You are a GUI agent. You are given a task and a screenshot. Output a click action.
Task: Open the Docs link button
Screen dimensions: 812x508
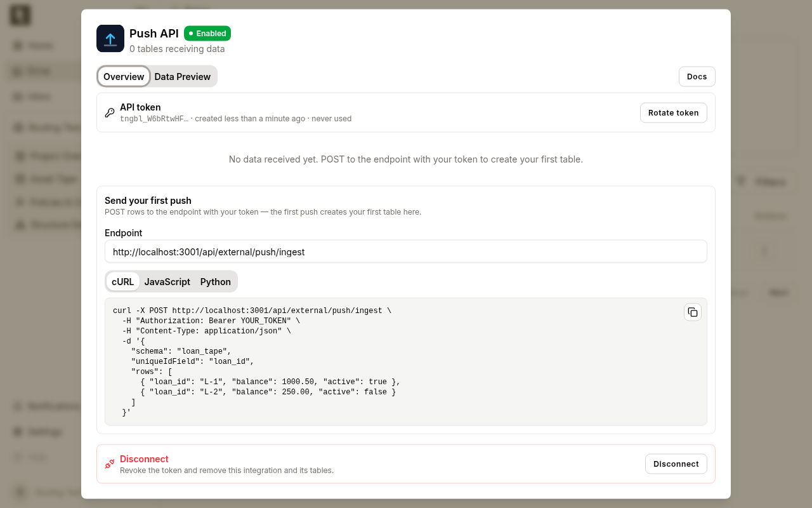click(697, 77)
